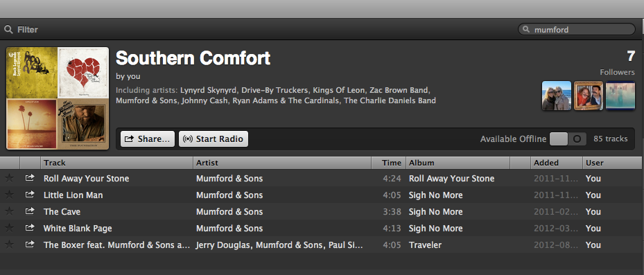Open the Sigh No More album for Little Lion Man
The image size is (644, 275).
(x=436, y=195)
